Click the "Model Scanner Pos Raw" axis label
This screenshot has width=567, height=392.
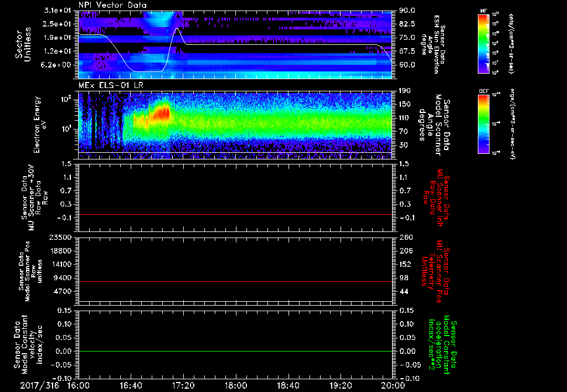(32, 271)
